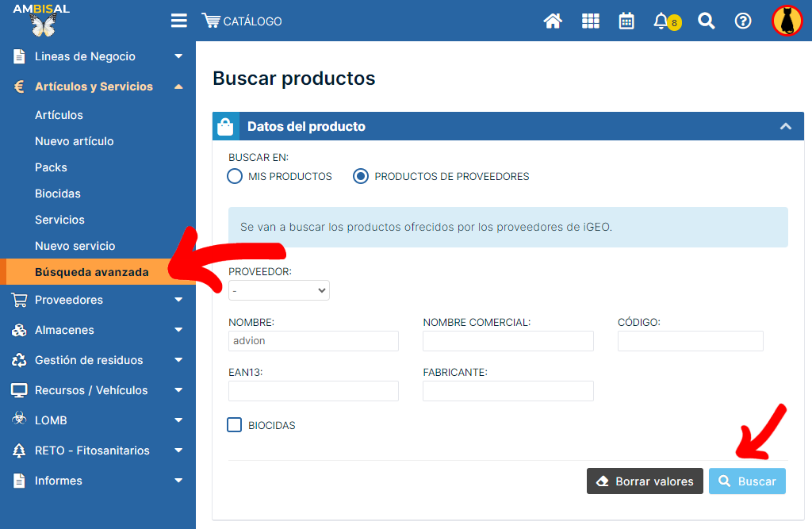Click the Borrar valores button
812x529 pixels.
(x=645, y=481)
